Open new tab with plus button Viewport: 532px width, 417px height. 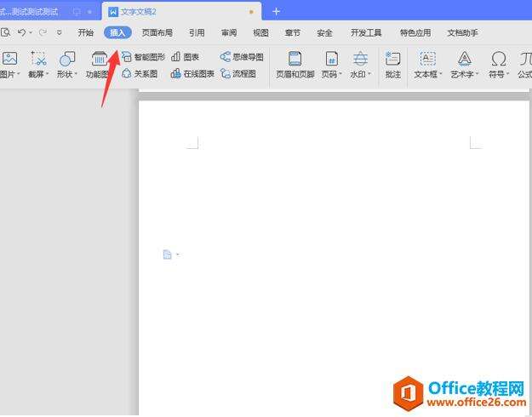tap(276, 12)
